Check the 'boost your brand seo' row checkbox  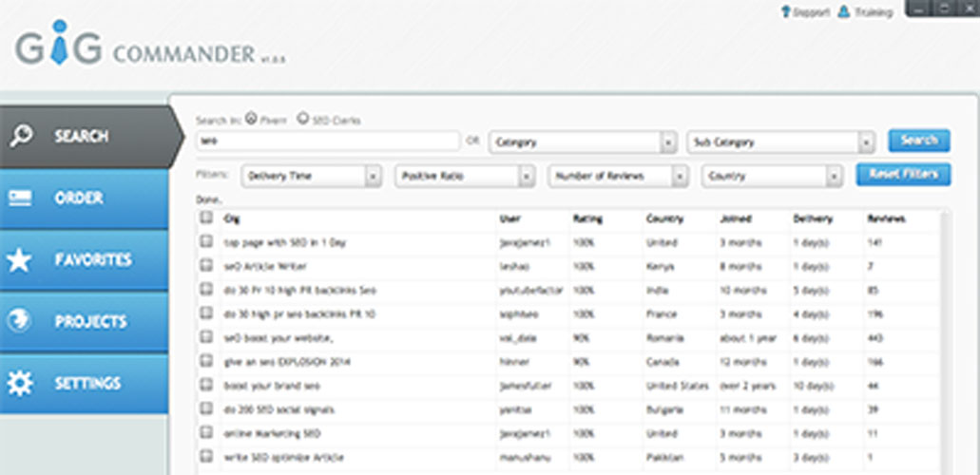point(206,385)
